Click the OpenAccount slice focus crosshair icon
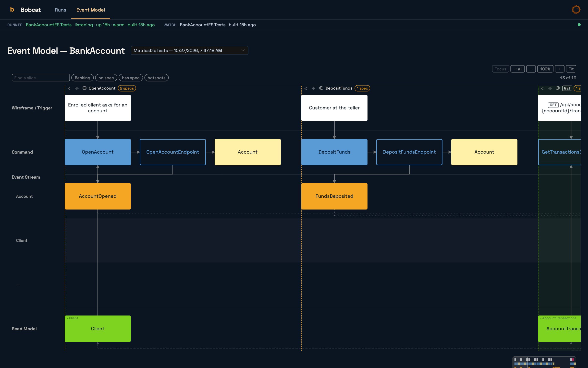 click(x=77, y=88)
